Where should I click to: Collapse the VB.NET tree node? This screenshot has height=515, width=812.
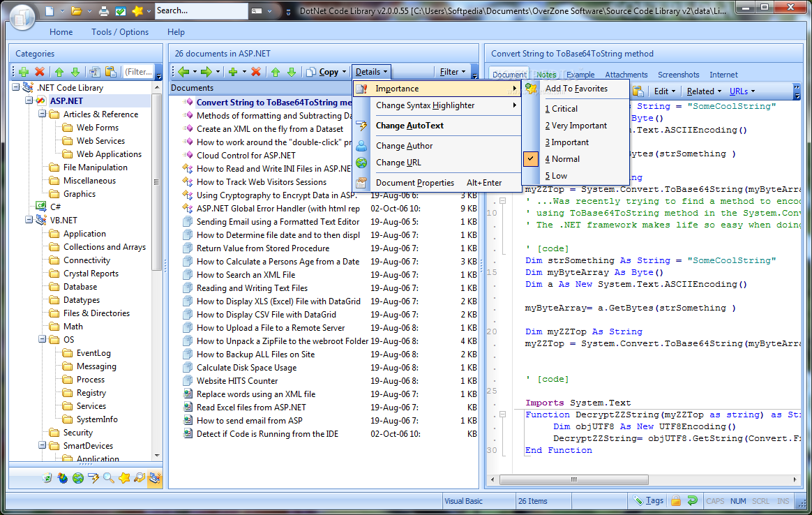[x=29, y=220]
